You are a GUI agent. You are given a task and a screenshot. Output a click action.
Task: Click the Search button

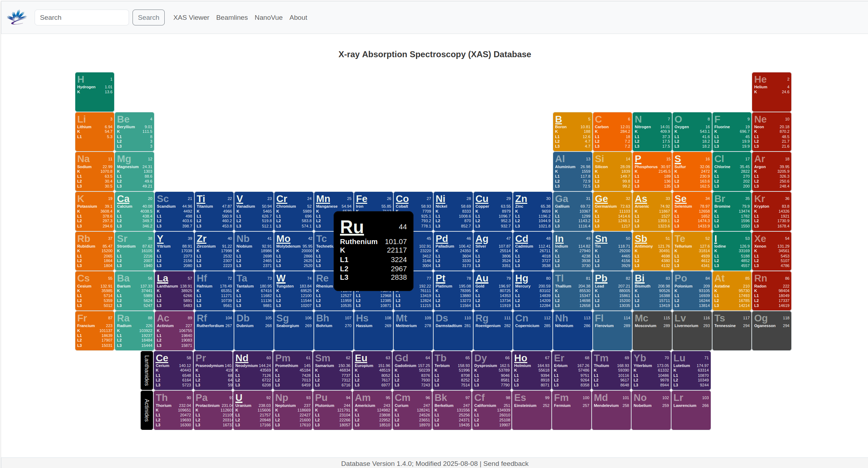(148, 17)
